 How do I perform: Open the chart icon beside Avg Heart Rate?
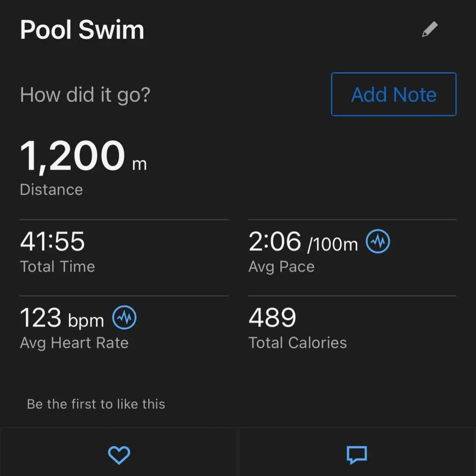(125, 318)
